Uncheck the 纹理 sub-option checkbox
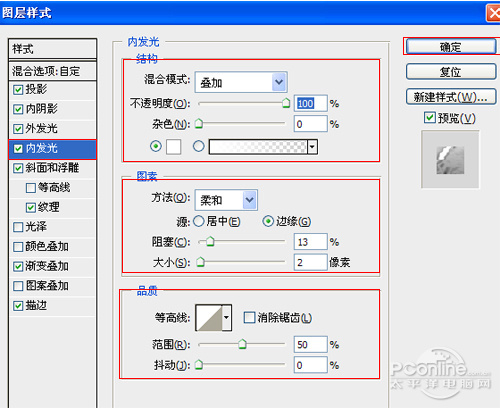Screen dimensions: 500x409 [x=31, y=207]
